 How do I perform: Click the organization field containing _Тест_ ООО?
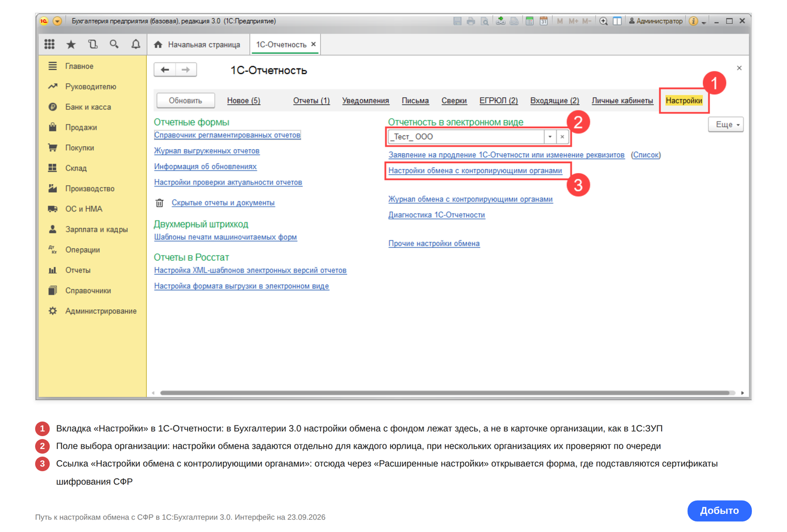click(466, 137)
